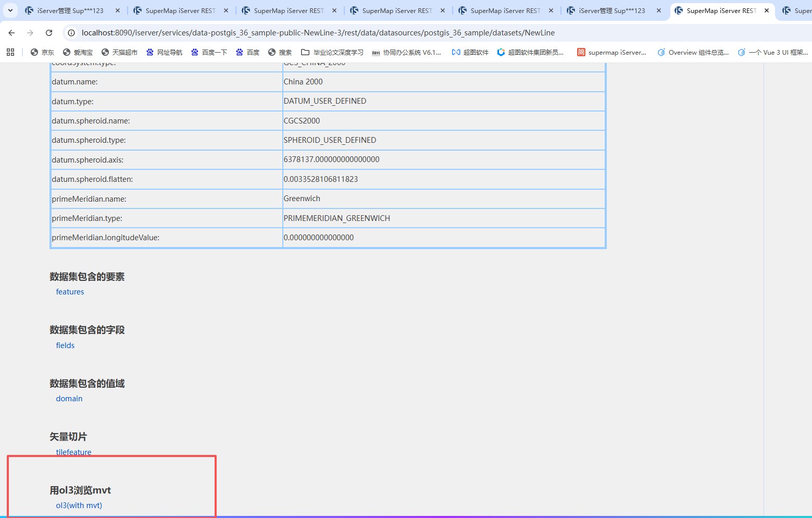The image size is (812, 518).
Task: Click the browser back arrow
Action: click(11, 33)
